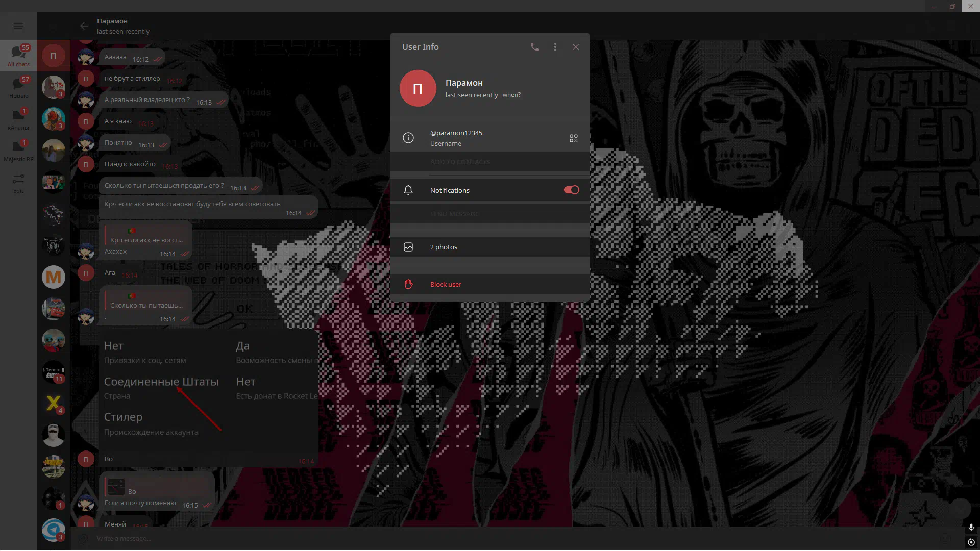
Task: Call Парамон with the phone icon
Action: coord(534,47)
